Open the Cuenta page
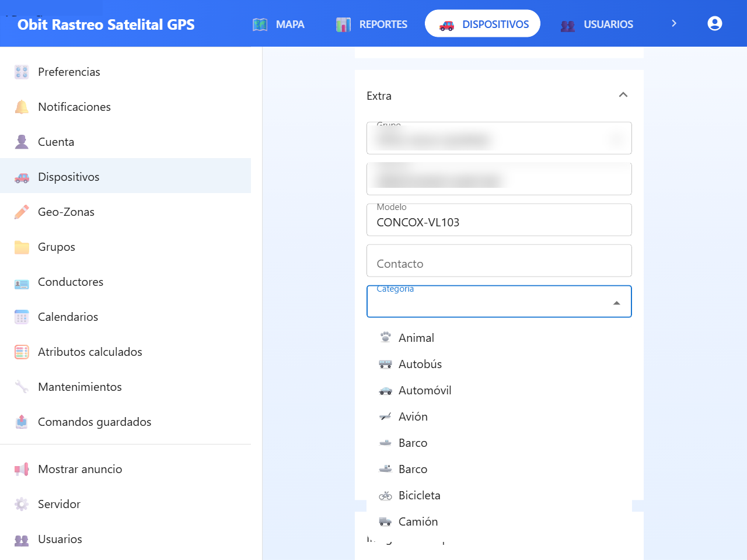This screenshot has height=560, width=747. pos(125,142)
